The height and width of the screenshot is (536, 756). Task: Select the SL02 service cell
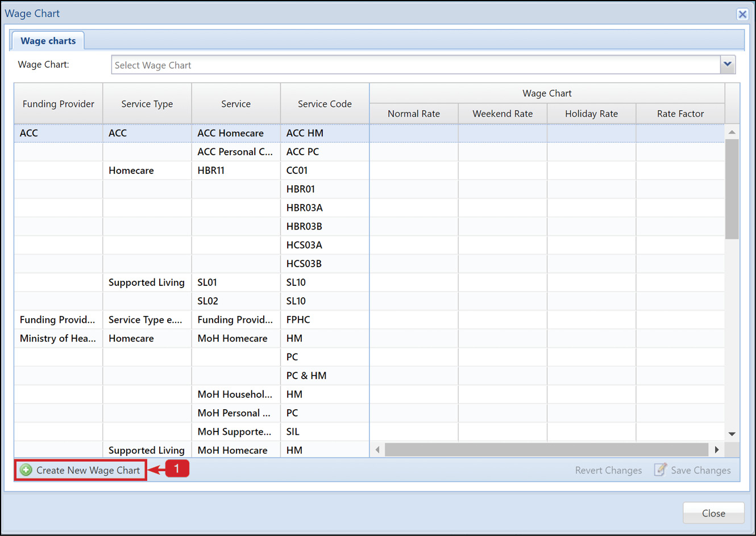(236, 301)
